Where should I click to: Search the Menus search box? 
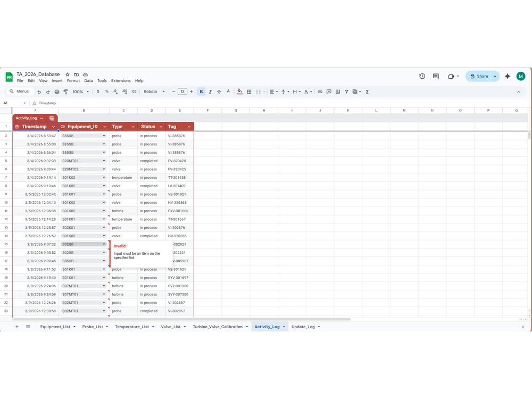[x=20, y=92]
